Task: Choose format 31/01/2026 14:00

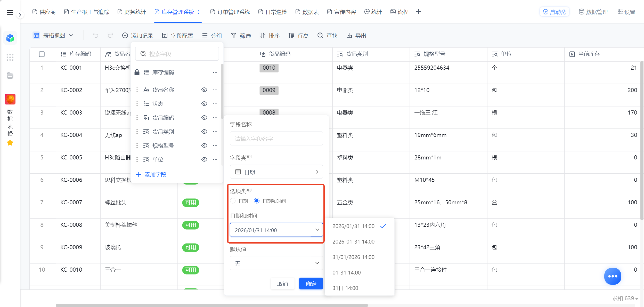Action: coord(360,257)
